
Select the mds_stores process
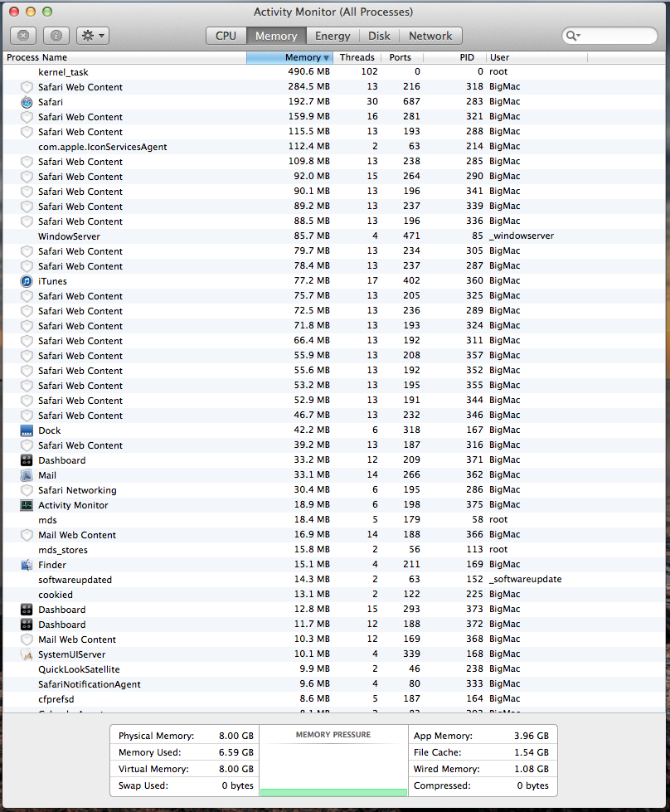[334, 550]
